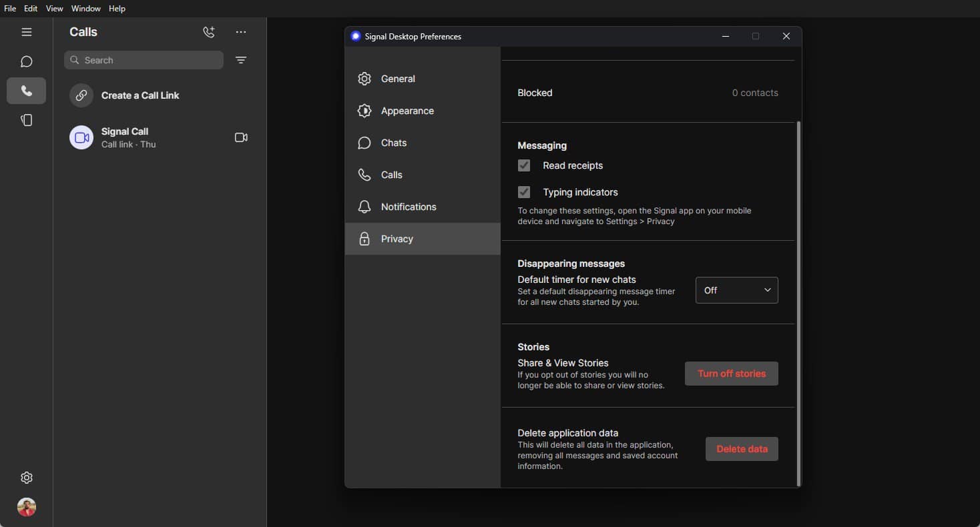980x527 pixels.
Task: Click the Notifications bell icon in Preferences
Action: click(x=364, y=207)
